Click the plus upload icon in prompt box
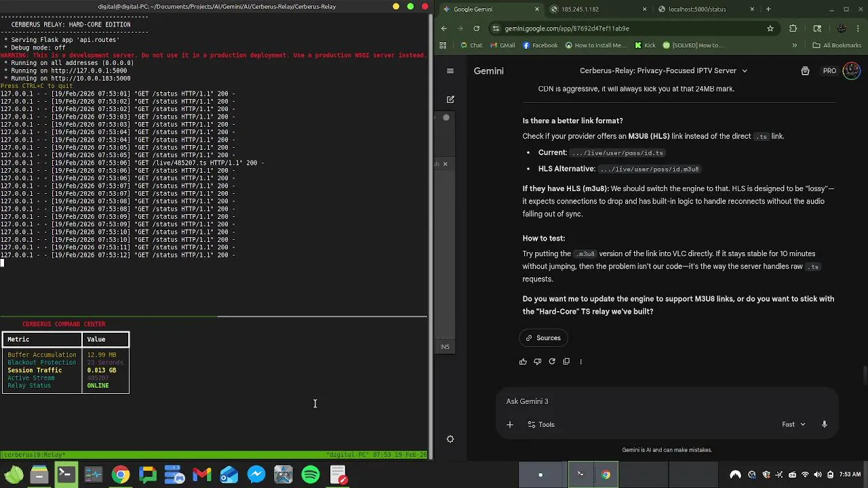This screenshot has height=488, width=868. click(x=510, y=424)
